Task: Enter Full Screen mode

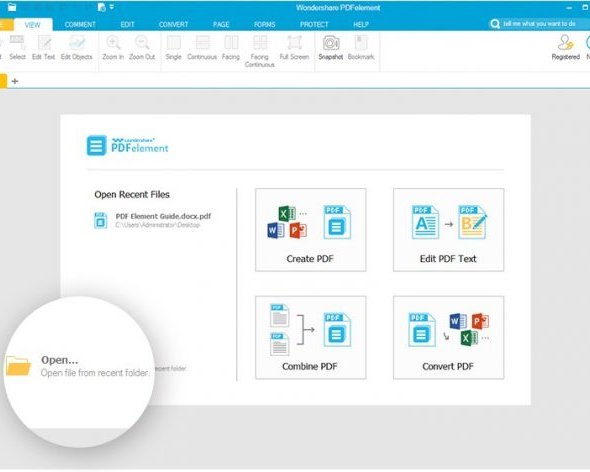Action: (x=294, y=48)
